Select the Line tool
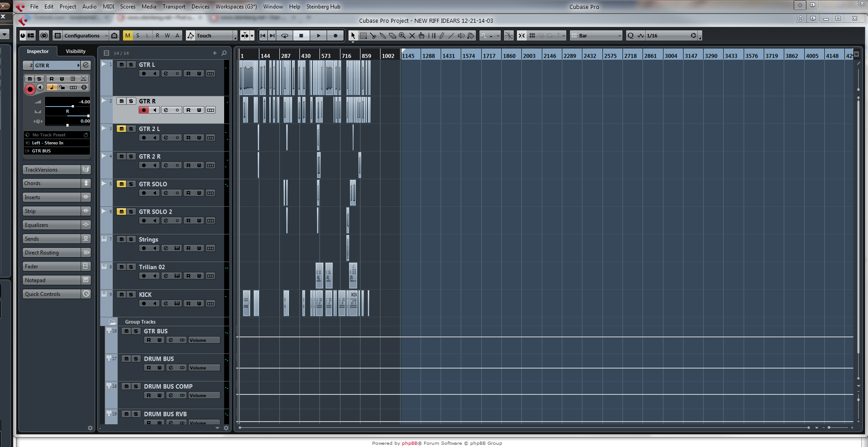The height and width of the screenshot is (447, 868). coord(451,36)
